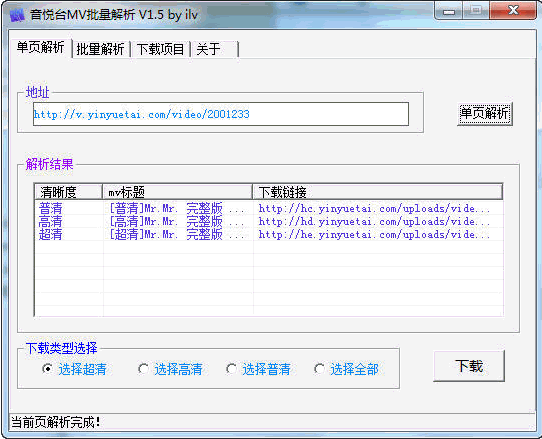Image resolution: width=542 pixels, height=439 pixels.
Task: Open the 关于 tab
Action: (x=214, y=49)
